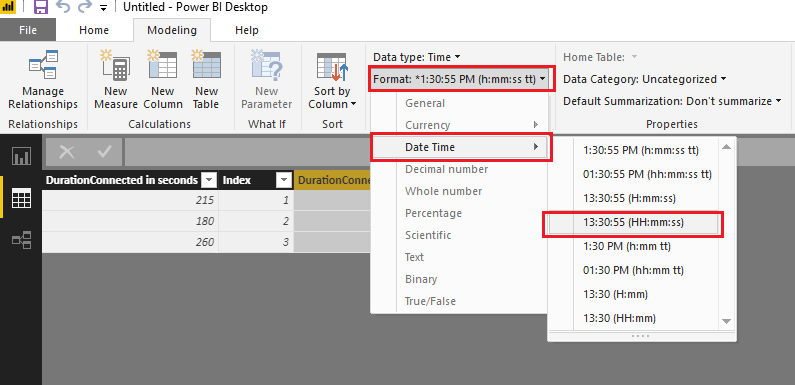This screenshot has width=795, height=385.
Task: Select 01:30 PM (hh:mm tt) format
Action: point(634,270)
